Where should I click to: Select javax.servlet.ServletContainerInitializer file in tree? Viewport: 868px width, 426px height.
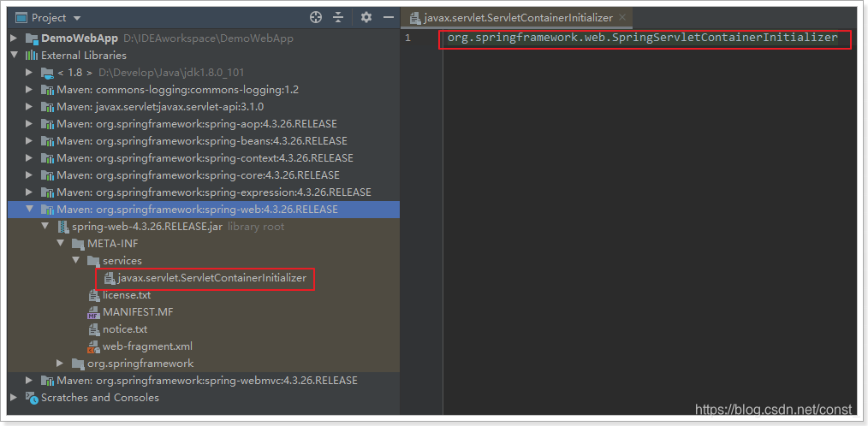(x=212, y=278)
